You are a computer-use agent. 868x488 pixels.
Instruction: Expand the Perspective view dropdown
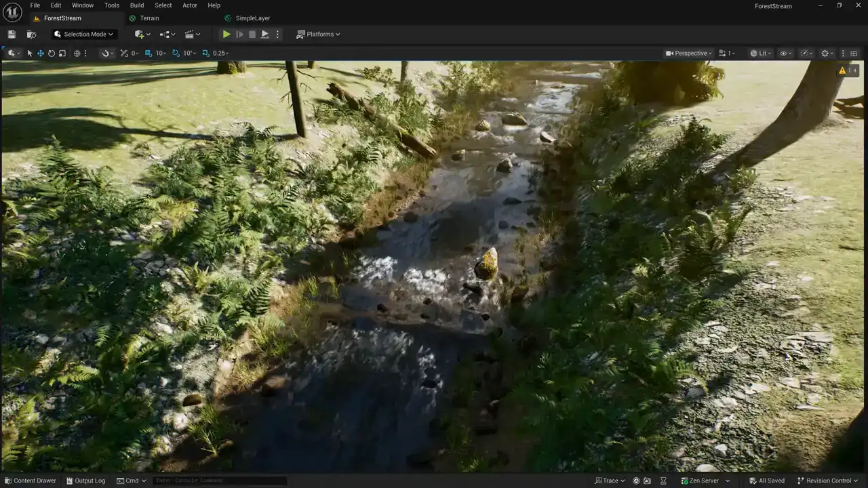point(689,54)
